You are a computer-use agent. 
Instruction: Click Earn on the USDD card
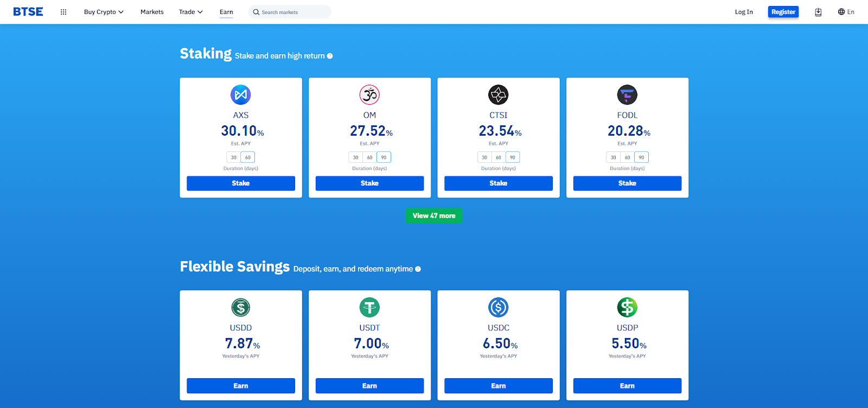pos(241,386)
